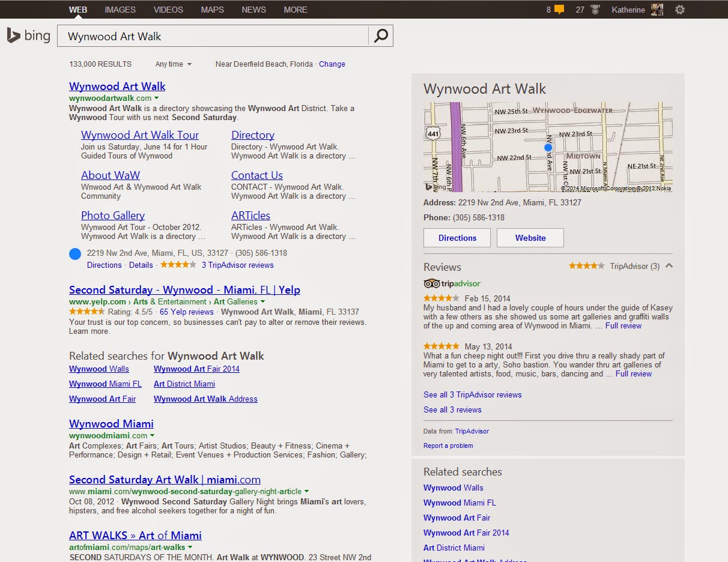Open the notifications message icon

pyautogui.click(x=559, y=10)
